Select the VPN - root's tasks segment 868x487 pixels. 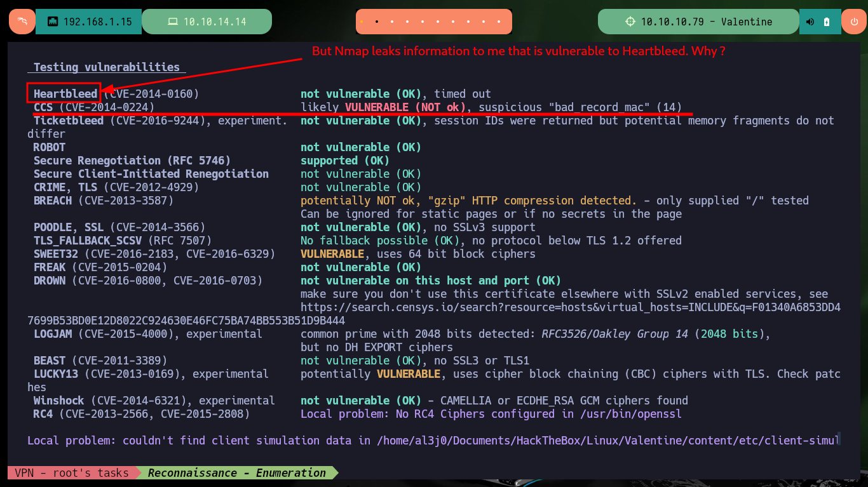(72, 472)
